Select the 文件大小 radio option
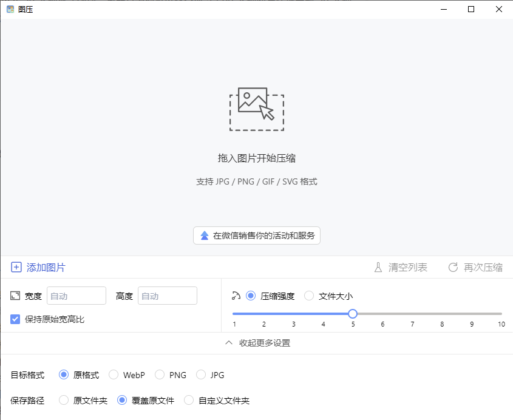Screen dimensions: 513x420 [309, 296]
